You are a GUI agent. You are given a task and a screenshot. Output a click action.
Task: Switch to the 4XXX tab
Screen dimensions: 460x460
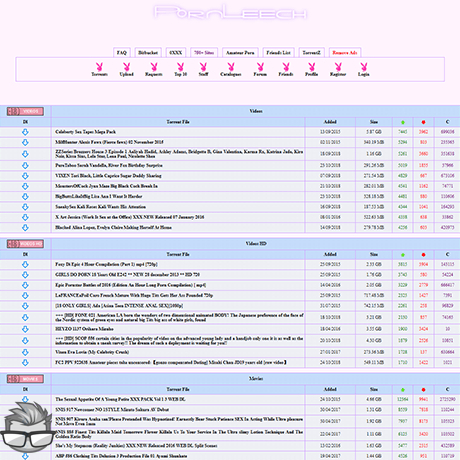176,53
